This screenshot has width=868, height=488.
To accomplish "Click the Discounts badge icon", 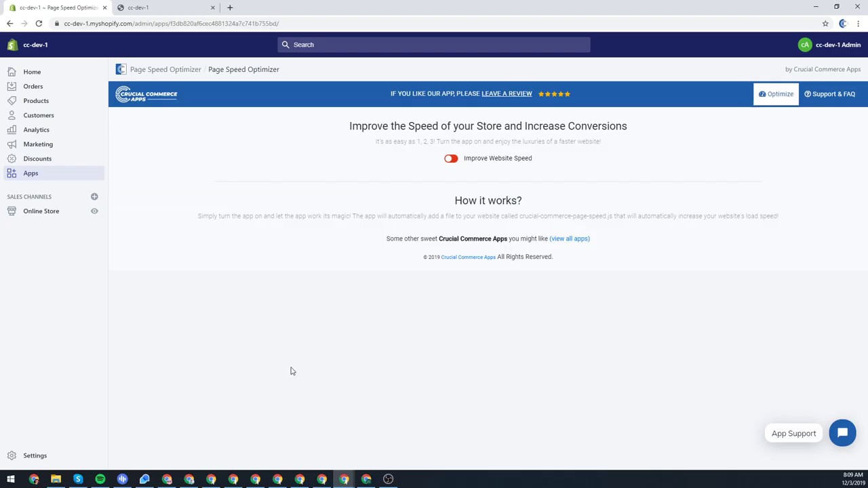I will [12, 159].
